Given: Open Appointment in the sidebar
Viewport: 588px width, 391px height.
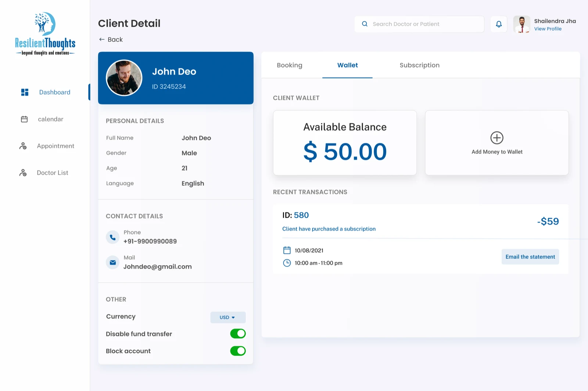Looking at the screenshot, I should pos(55,146).
